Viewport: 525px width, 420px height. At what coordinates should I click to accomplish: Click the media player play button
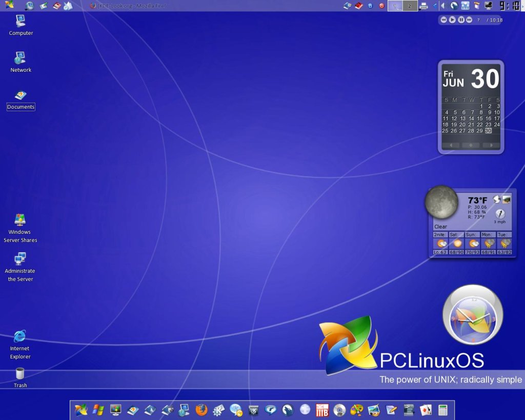click(x=452, y=20)
